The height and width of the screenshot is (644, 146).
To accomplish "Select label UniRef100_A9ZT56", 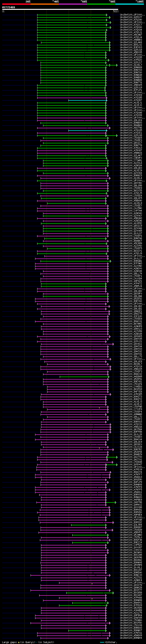I will (131, 128).
